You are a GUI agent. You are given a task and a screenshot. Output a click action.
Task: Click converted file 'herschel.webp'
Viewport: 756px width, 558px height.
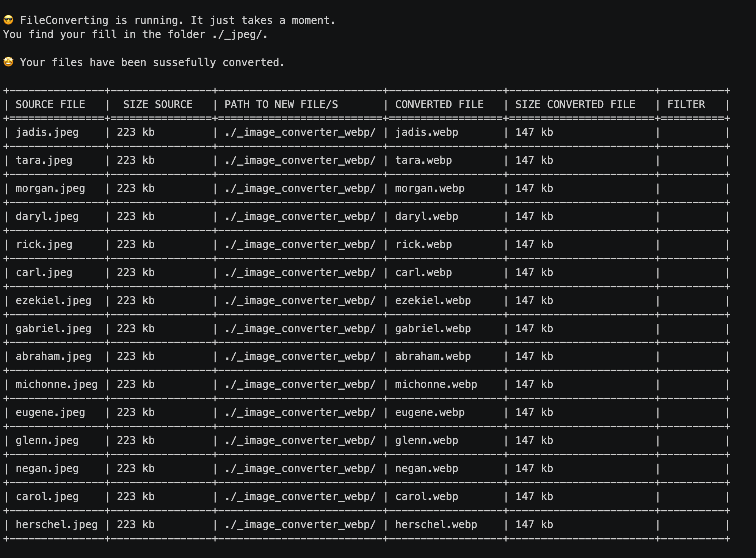click(436, 525)
